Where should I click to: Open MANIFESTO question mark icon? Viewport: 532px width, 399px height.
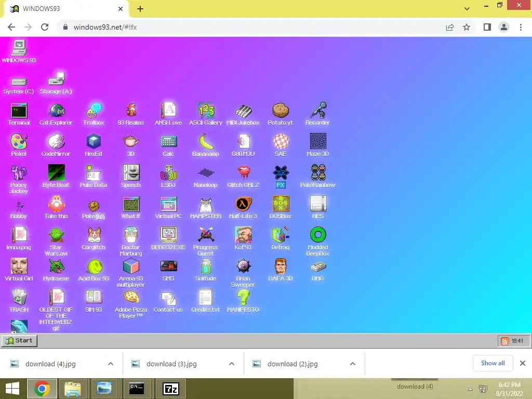[x=243, y=301]
